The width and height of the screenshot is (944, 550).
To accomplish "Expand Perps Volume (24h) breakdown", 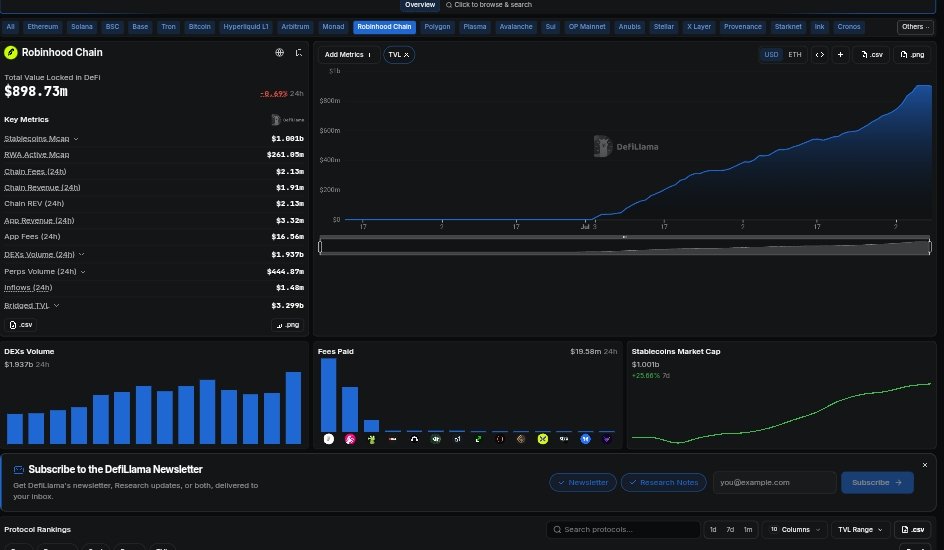I will pyautogui.click(x=82, y=272).
